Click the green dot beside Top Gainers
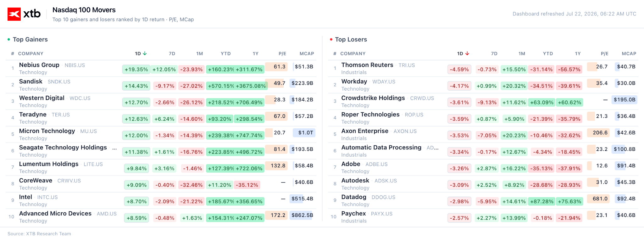 [9, 39]
